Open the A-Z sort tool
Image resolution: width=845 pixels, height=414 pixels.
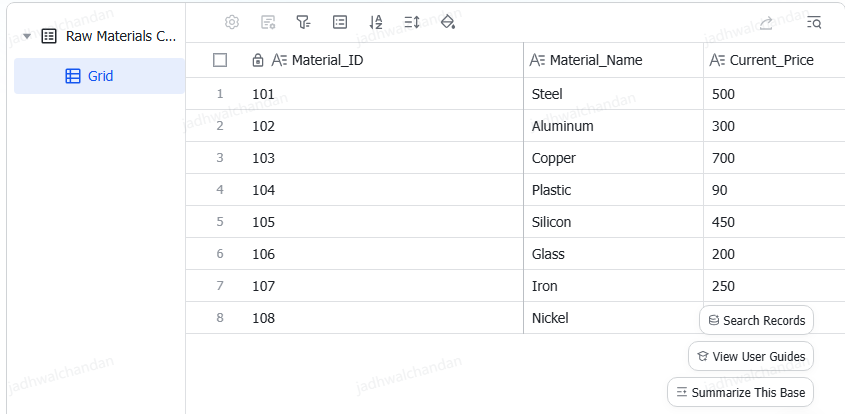click(376, 22)
